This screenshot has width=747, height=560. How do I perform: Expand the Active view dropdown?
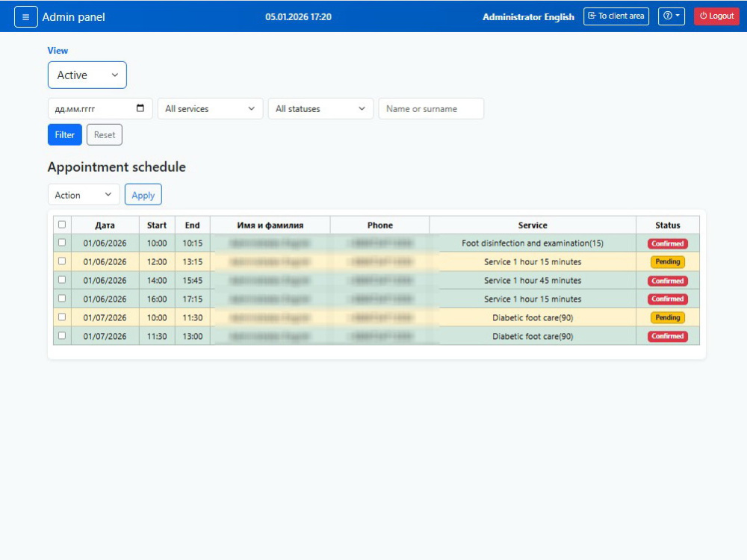coord(87,75)
